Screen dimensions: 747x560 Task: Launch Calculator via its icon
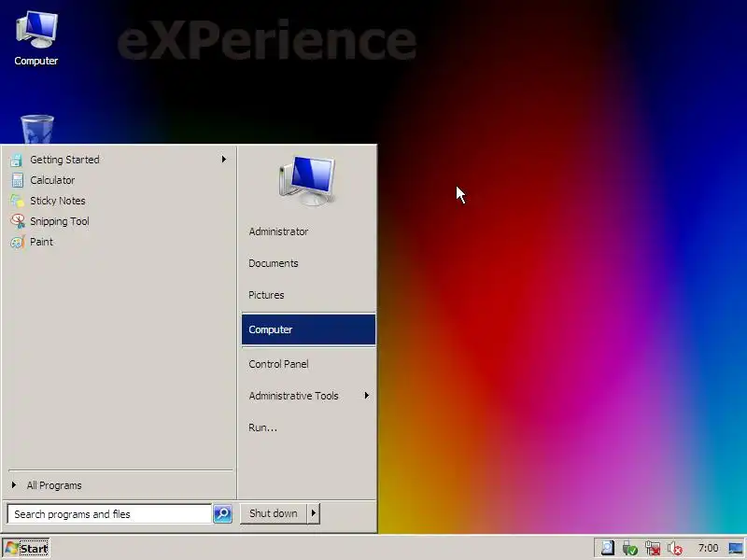point(17,180)
